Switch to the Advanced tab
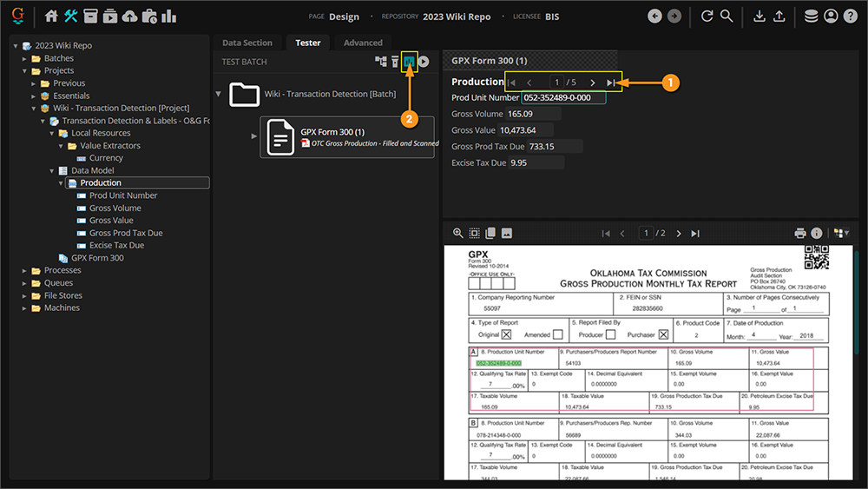 click(x=363, y=43)
